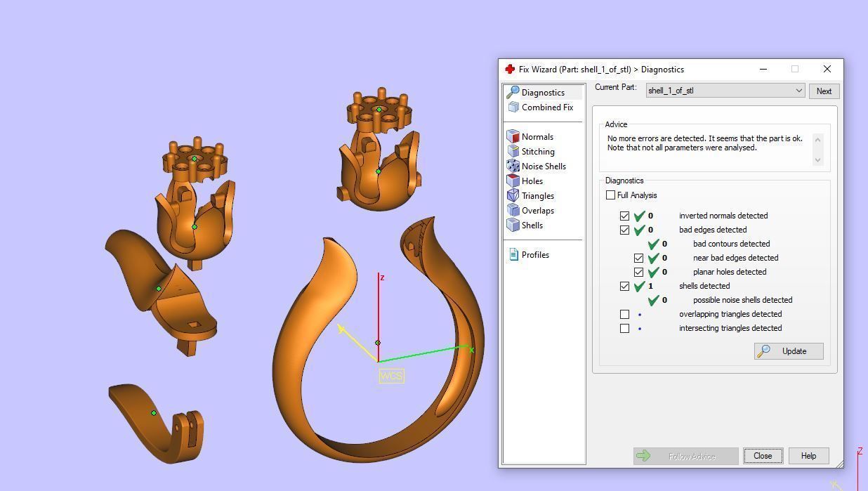Image resolution: width=868 pixels, height=491 pixels.
Task: Open the Profiles document icon
Action: tap(513, 255)
